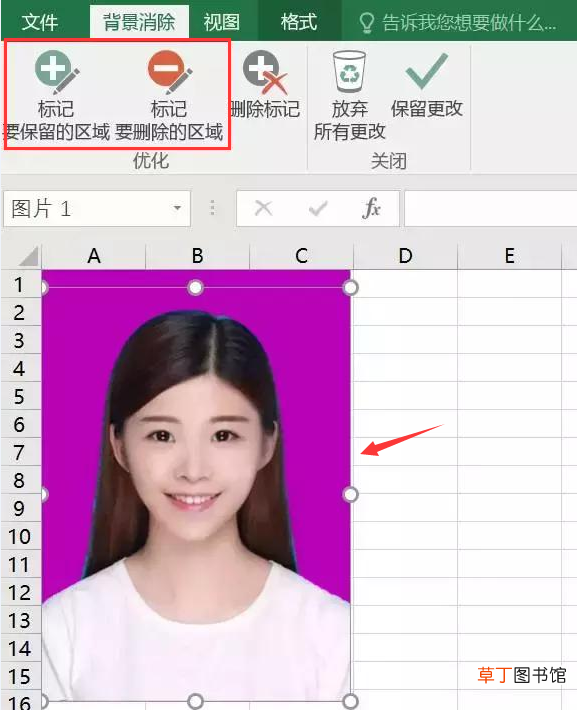577x710 pixels.
Task: Click the Select All corner triangle
Action: click(28, 256)
